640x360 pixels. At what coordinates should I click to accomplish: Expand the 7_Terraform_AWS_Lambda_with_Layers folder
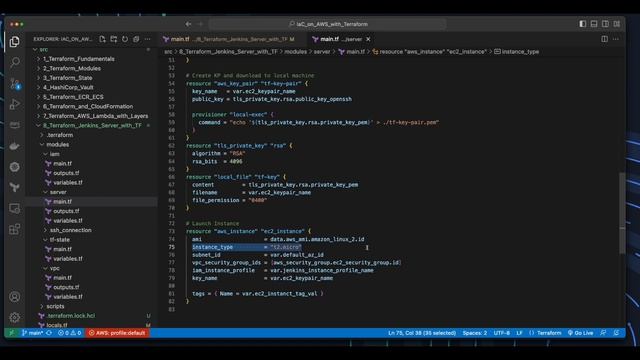[96, 116]
